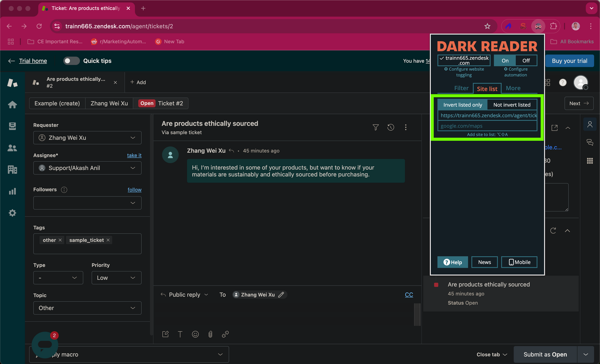Open Dark Reader News button

pyautogui.click(x=484, y=262)
